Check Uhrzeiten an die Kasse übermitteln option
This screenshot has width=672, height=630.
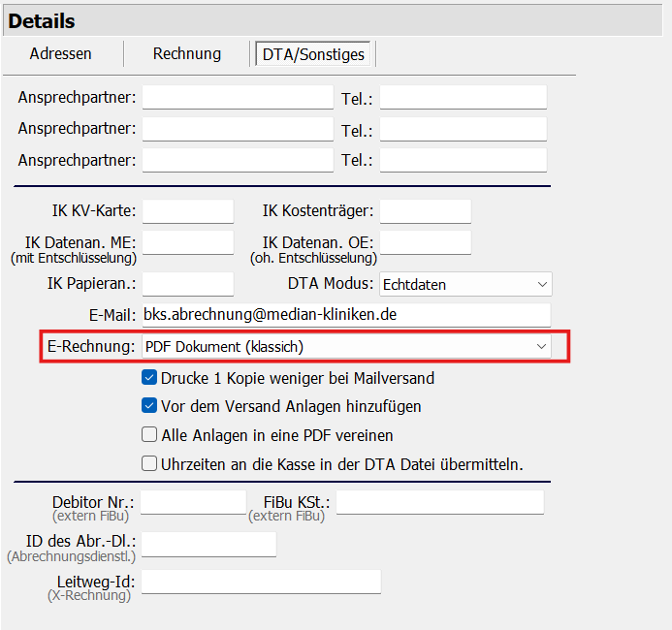pos(149,464)
